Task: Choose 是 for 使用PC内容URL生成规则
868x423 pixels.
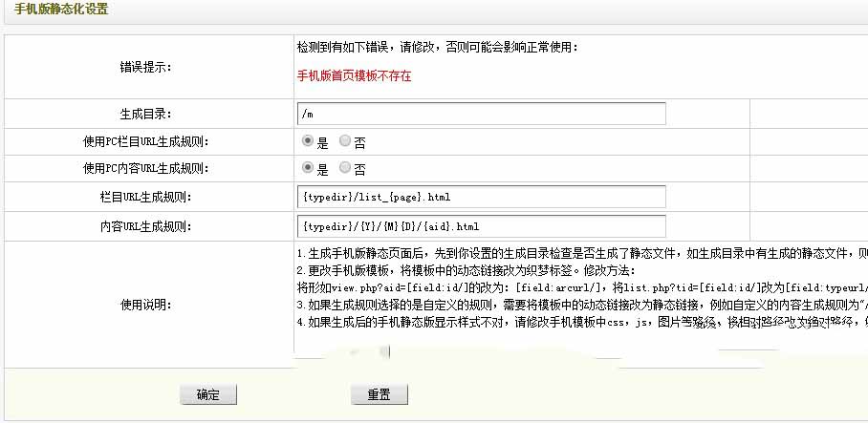Action: (308, 168)
